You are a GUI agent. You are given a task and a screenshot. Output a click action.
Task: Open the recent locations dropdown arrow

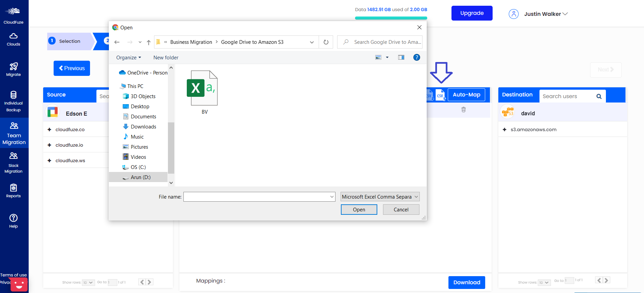pos(140,42)
